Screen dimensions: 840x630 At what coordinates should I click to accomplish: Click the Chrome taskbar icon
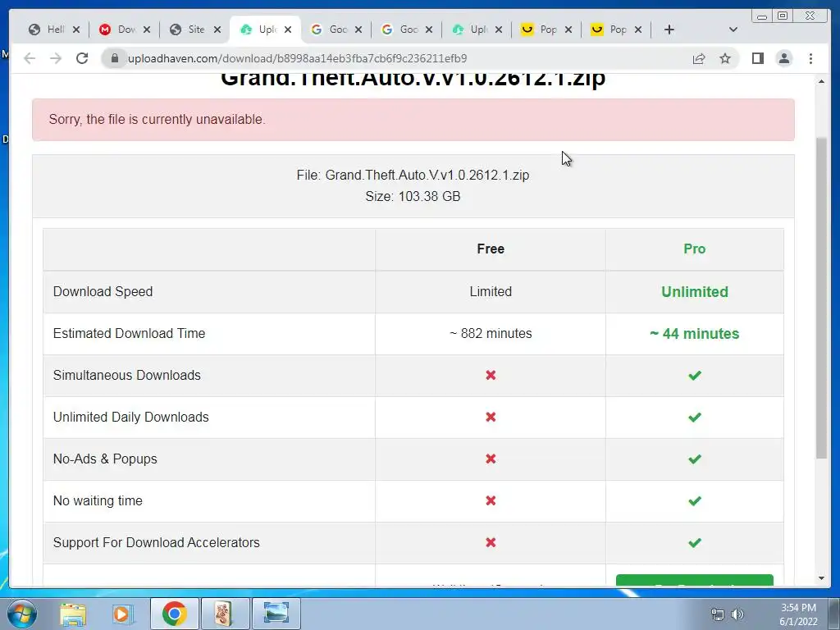click(x=174, y=614)
